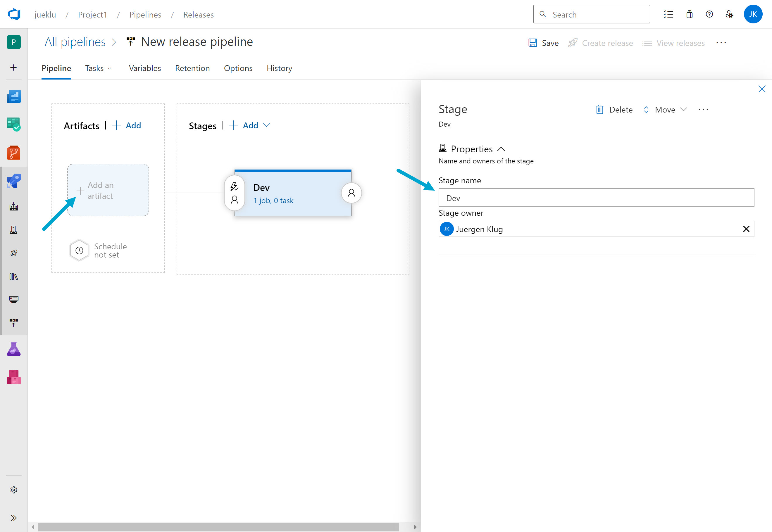Open Project settings gear icon

pos(14,490)
